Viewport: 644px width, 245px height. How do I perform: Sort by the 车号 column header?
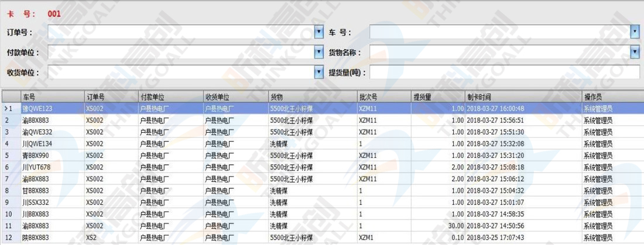point(53,97)
